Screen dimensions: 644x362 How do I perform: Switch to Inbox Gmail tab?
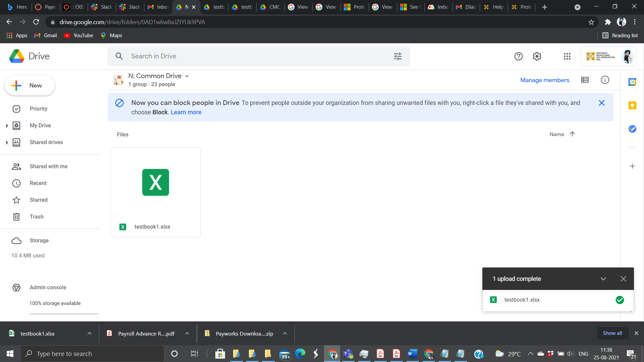[158, 7]
